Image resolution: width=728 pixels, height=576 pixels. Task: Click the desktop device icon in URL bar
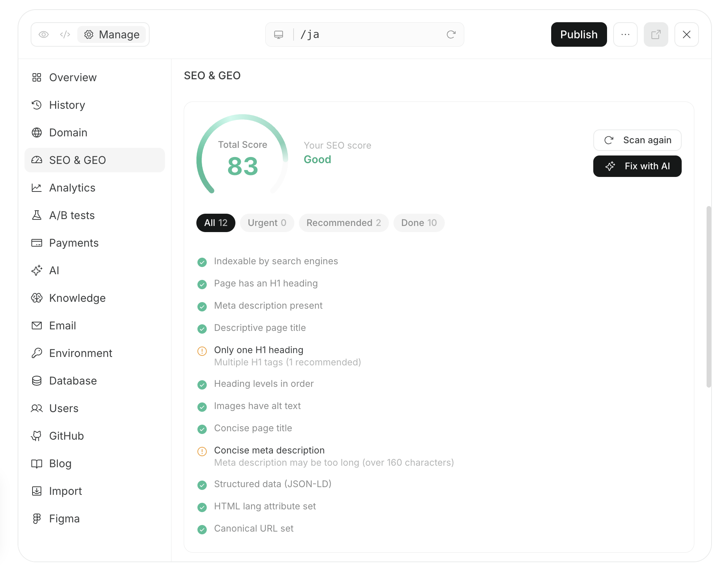[279, 34]
